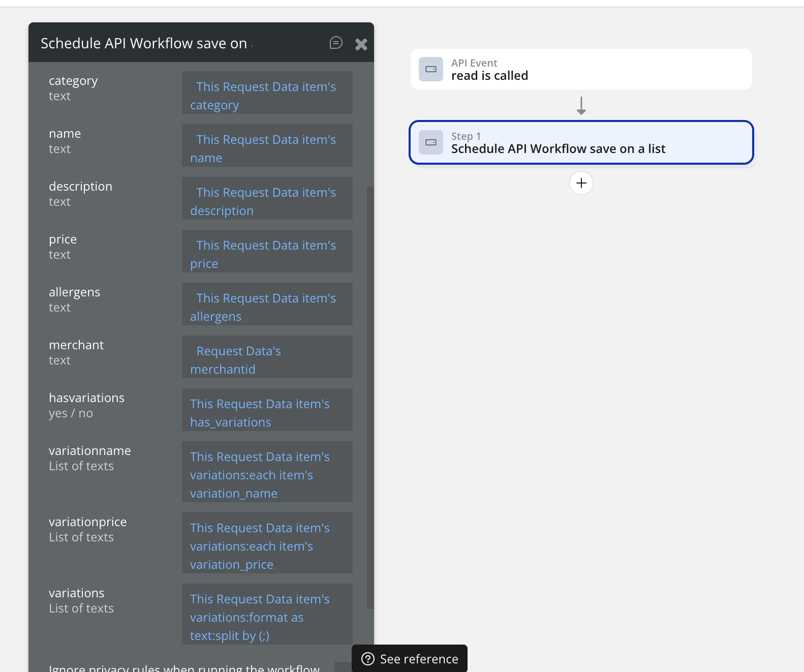Click the 'Ignore privacy rules' label
This screenshot has width=804, height=672.
(184, 668)
